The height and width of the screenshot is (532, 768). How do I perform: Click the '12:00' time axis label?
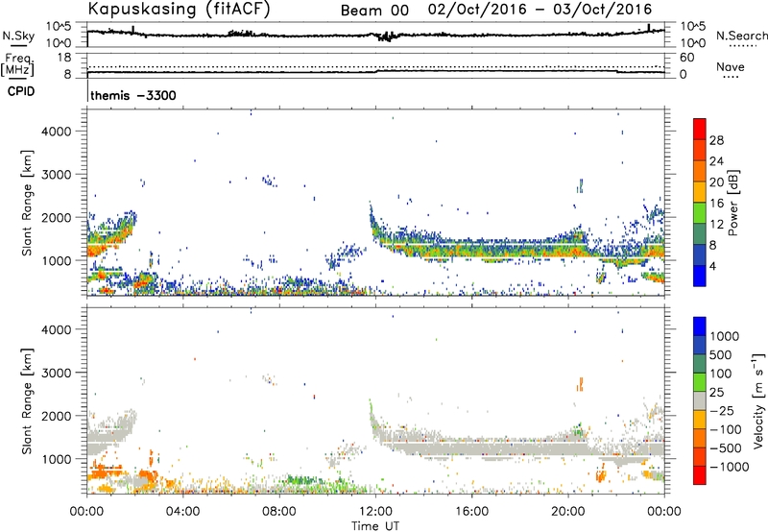(375, 512)
